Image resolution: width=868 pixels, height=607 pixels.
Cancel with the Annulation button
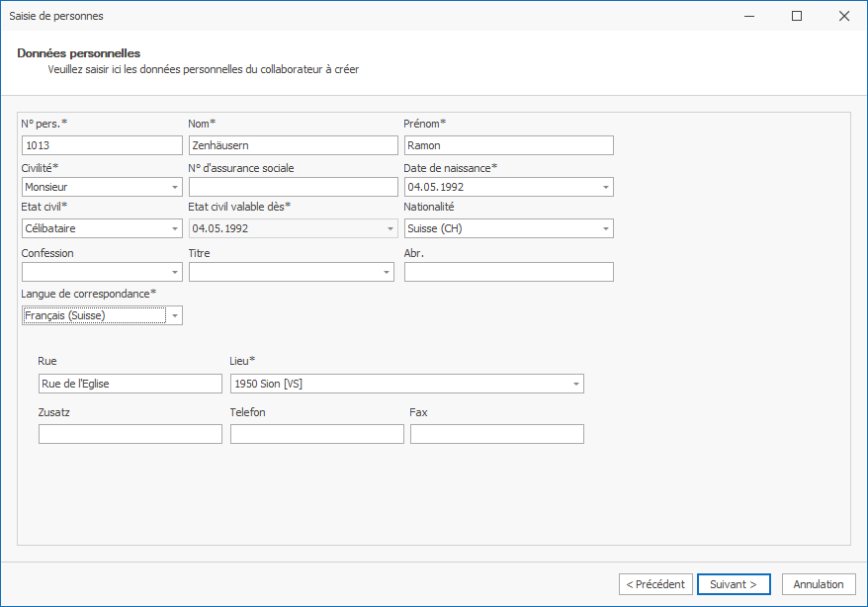point(819,584)
